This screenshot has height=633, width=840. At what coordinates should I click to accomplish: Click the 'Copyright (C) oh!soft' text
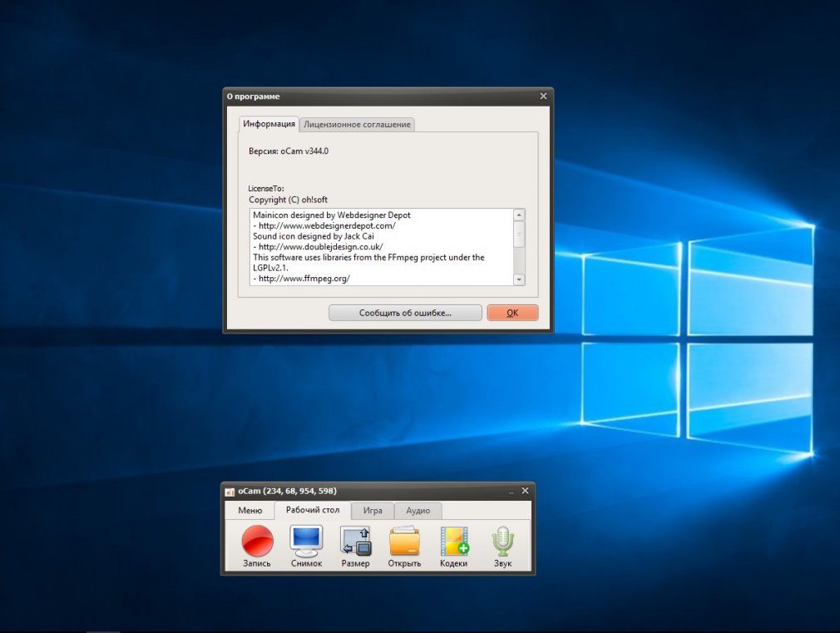[x=289, y=200]
